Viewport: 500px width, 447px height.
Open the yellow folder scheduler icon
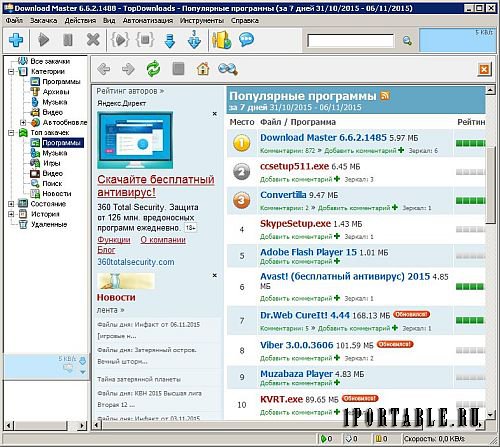[x=222, y=40]
